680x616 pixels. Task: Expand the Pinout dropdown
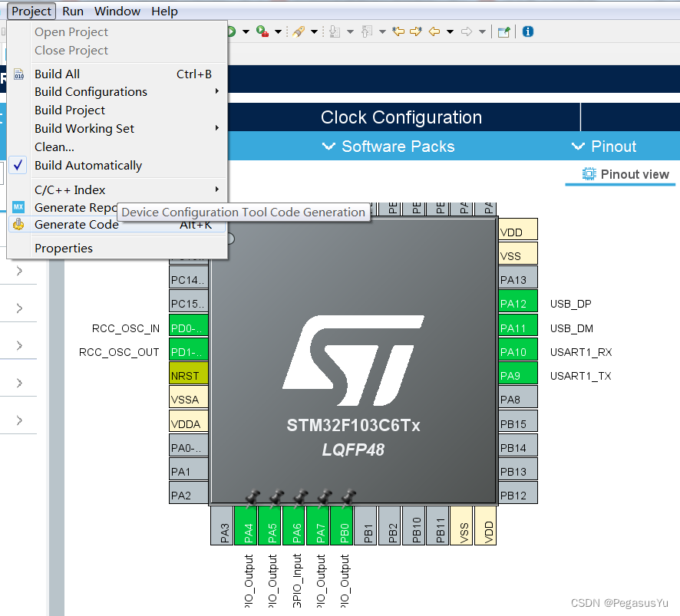tap(604, 147)
